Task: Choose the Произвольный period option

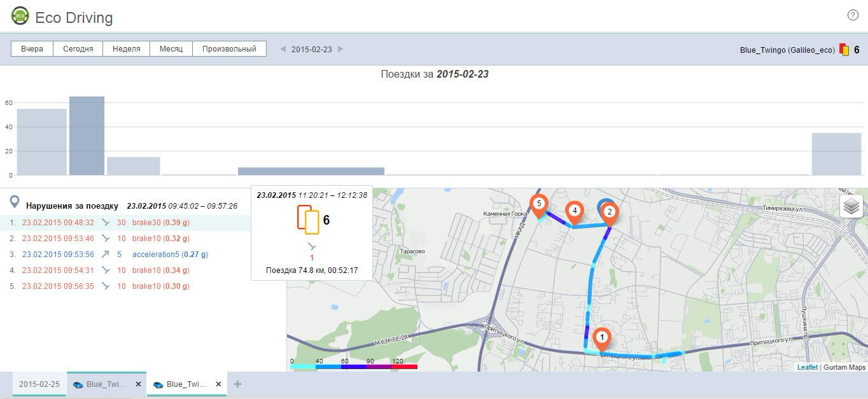Action: click(229, 49)
